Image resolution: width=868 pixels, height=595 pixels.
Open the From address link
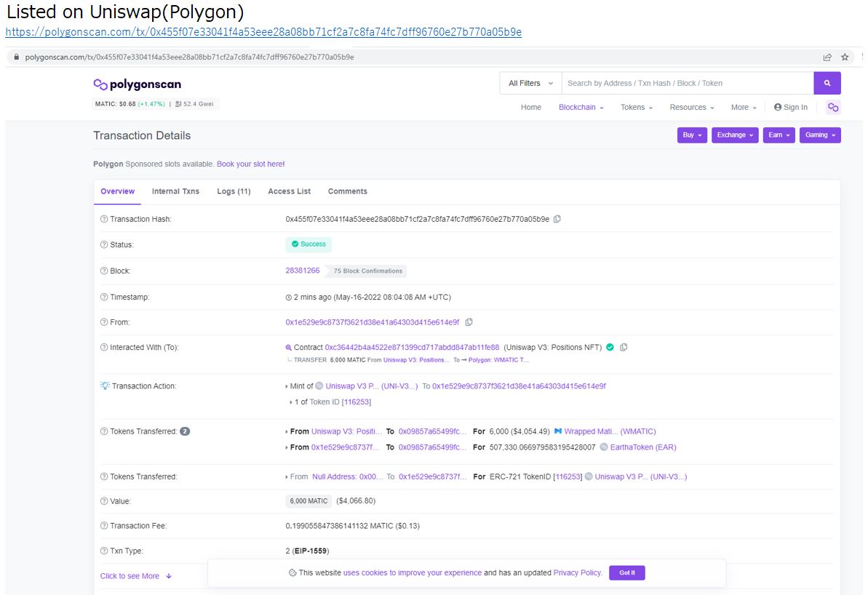tap(373, 322)
